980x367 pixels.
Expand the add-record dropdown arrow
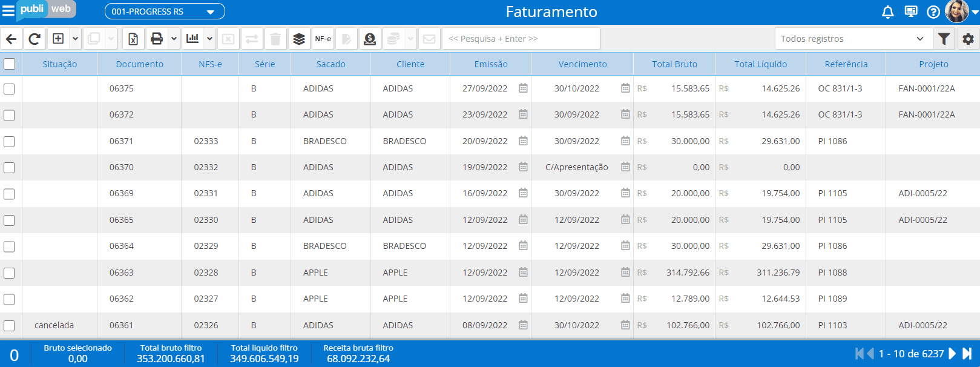[76, 39]
